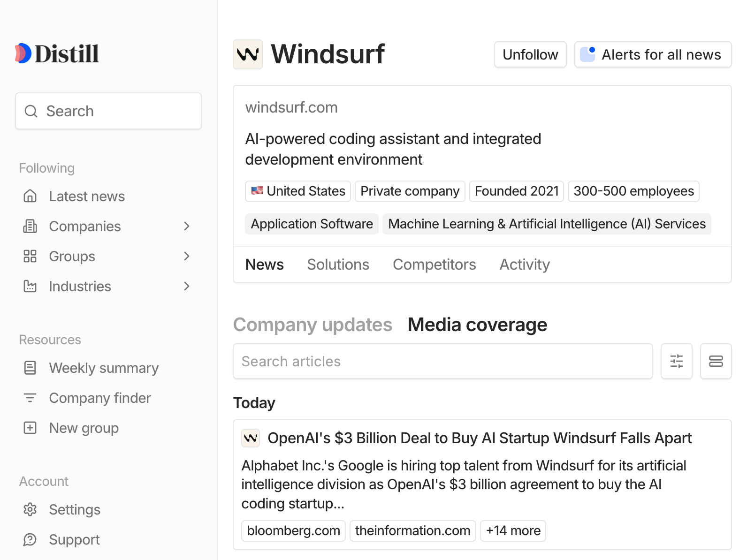
Task: Click the magnifier icon in Search box
Action: click(31, 111)
